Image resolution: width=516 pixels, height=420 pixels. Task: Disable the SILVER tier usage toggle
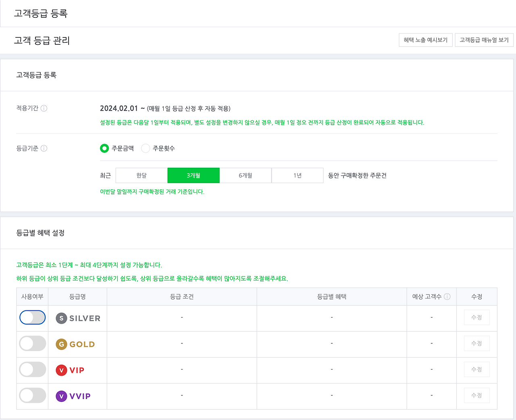click(x=32, y=317)
